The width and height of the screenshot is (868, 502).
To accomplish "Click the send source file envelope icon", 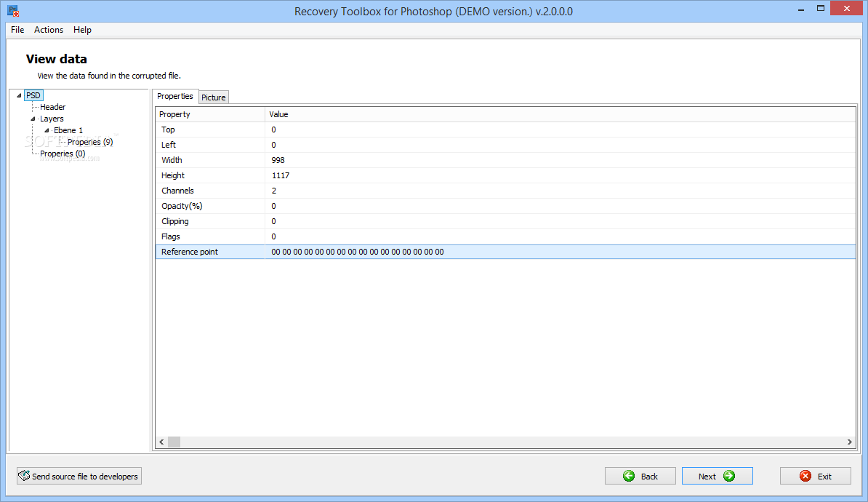I will click(24, 475).
